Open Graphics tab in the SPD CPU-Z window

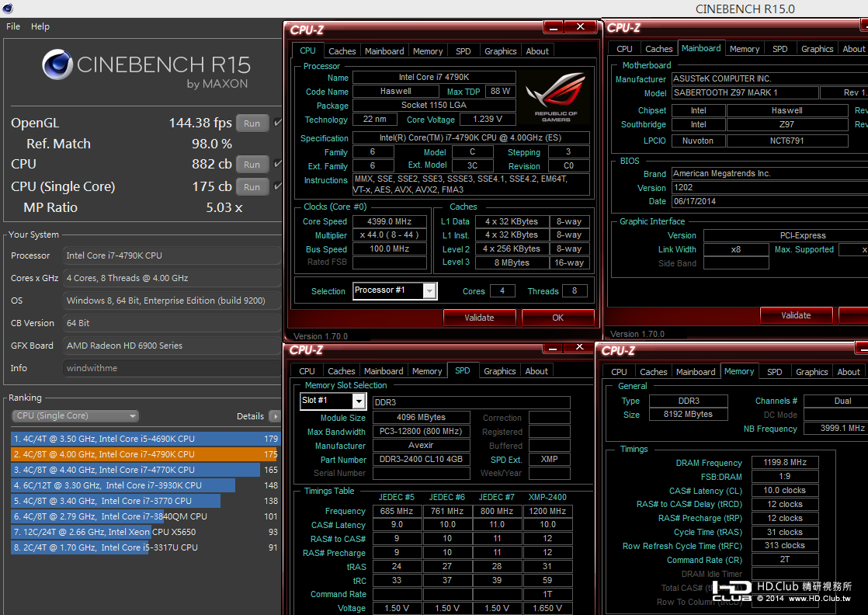pos(500,371)
